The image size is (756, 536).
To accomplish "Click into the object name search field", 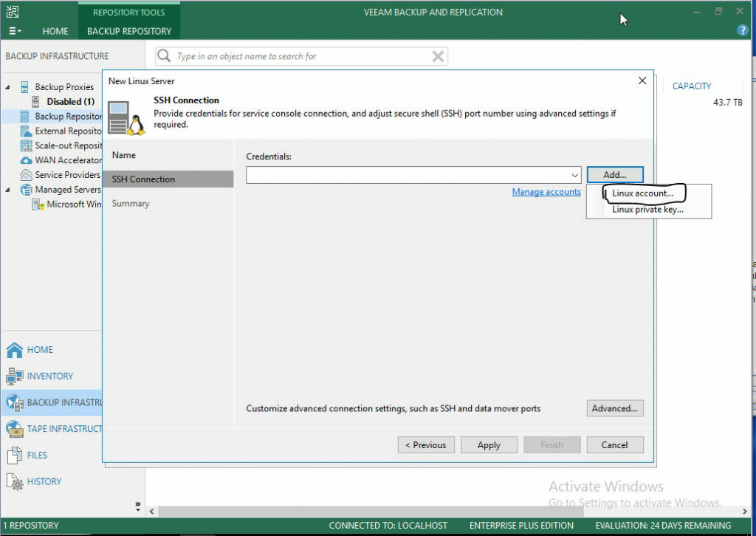I will [x=301, y=56].
